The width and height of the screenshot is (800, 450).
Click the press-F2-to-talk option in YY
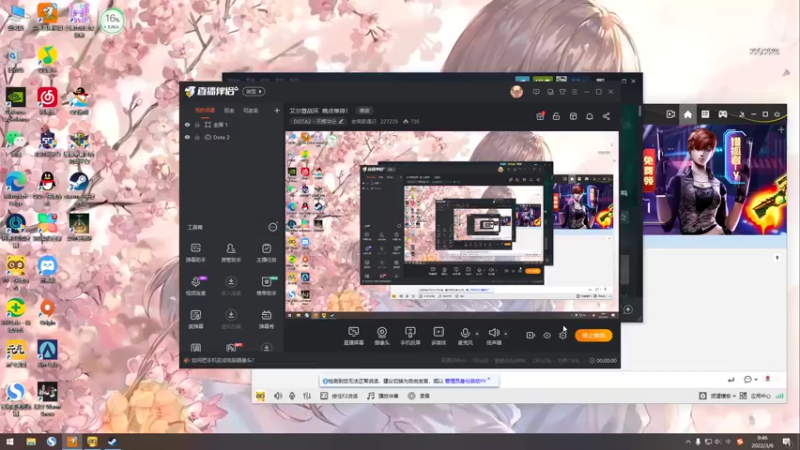(x=339, y=396)
